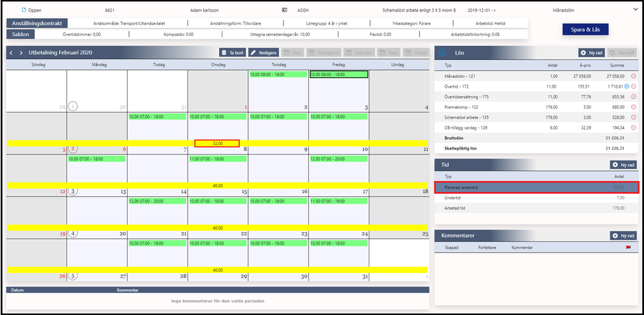
Task: Click the Författare column header in Kommentarer
Action: [x=486, y=248]
